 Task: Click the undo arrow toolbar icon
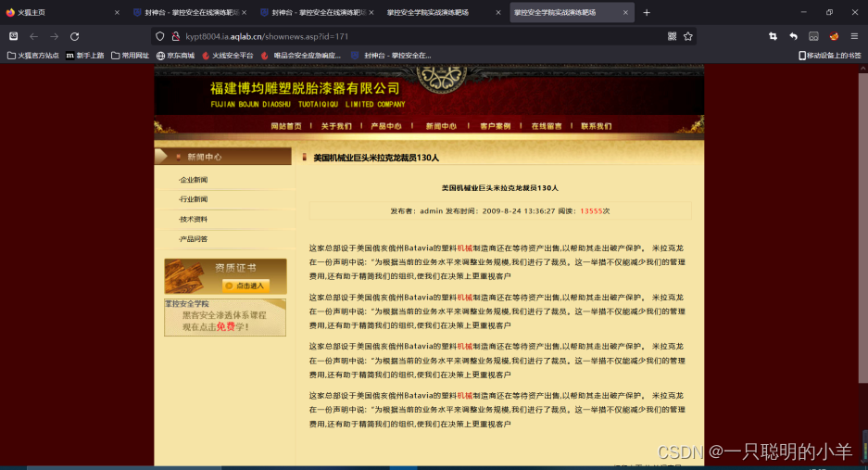(x=793, y=36)
